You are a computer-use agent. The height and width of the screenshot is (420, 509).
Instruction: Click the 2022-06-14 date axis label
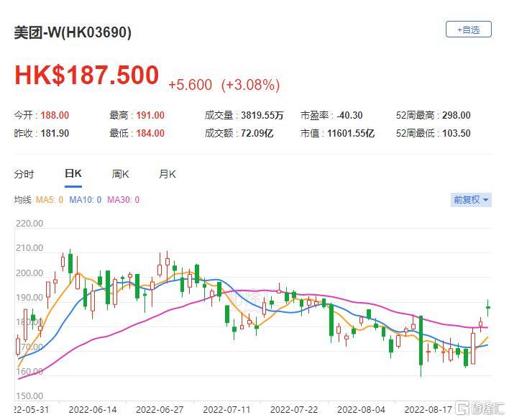(93, 410)
